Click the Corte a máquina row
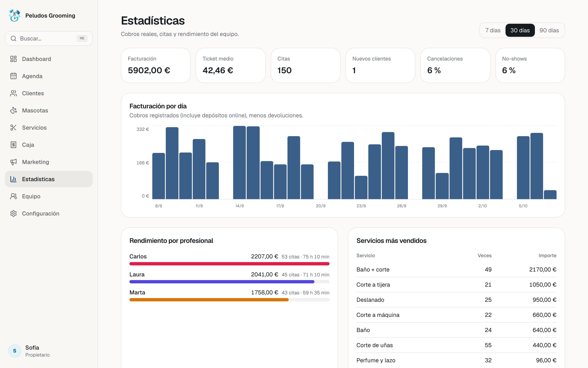Image resolution: width=588 pixels, height=368 pixels. pos(456,315)
